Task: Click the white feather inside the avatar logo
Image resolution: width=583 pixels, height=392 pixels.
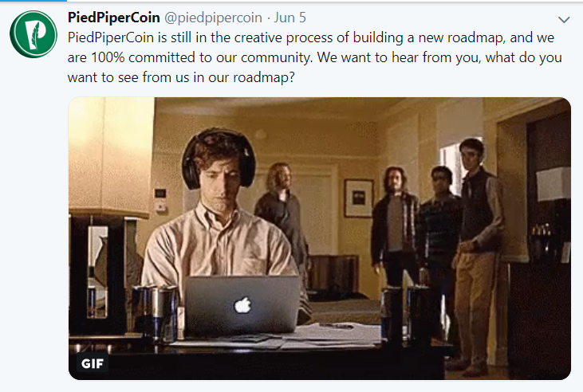Action: pos(35,34)
